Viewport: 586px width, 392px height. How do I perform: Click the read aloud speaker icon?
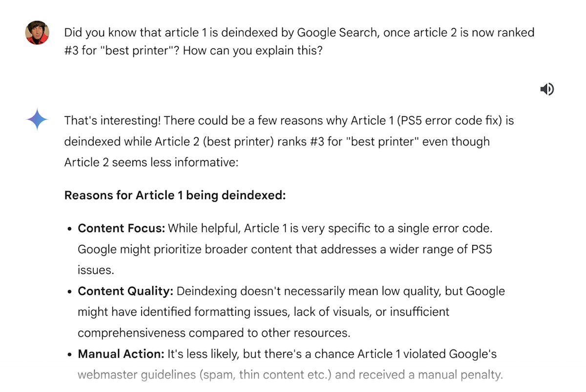(x=547, y=89)
